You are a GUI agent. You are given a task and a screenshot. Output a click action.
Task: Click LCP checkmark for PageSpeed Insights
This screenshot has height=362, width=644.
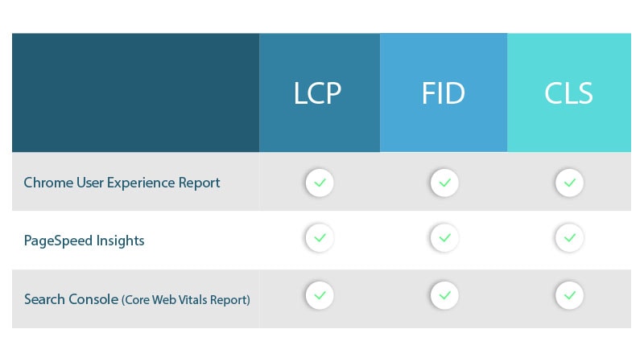(320, 237)
